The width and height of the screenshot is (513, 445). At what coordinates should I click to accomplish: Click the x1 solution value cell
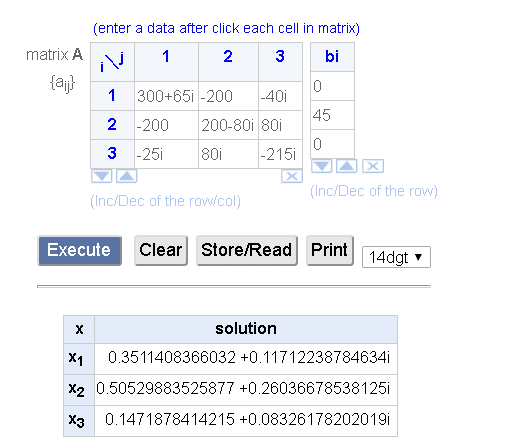pos(246,359)
